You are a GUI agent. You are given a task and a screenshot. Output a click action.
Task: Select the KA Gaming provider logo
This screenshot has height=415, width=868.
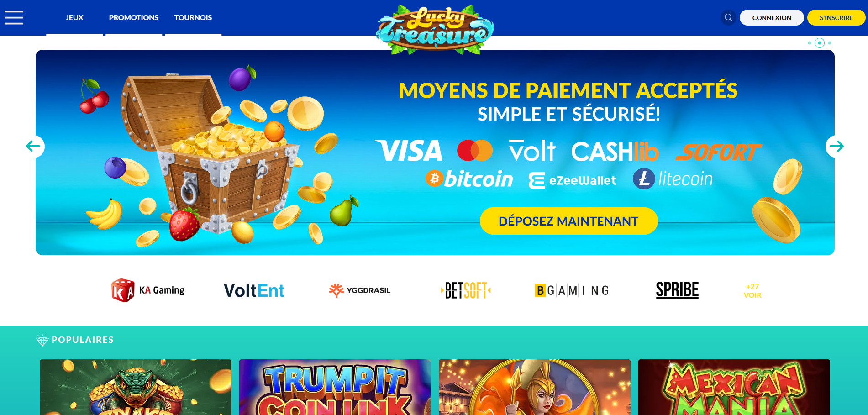pos(148,290)
